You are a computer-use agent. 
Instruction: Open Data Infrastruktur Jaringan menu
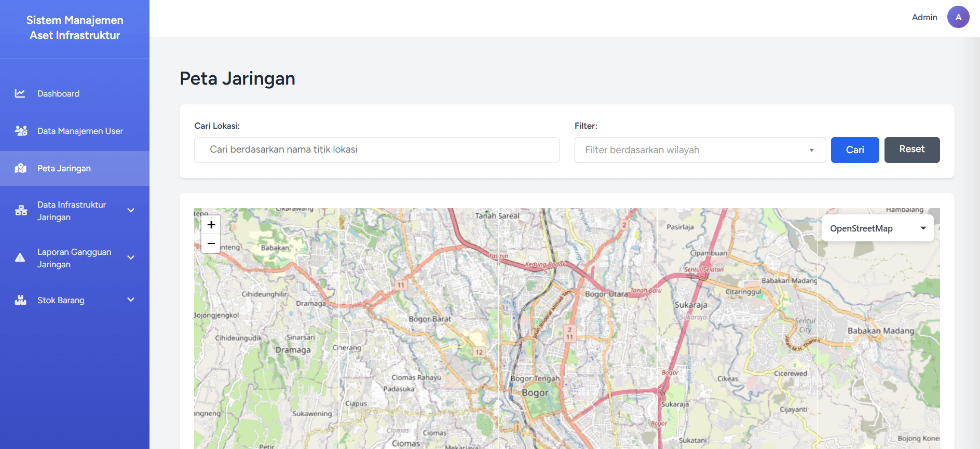[x=75, y=211]
